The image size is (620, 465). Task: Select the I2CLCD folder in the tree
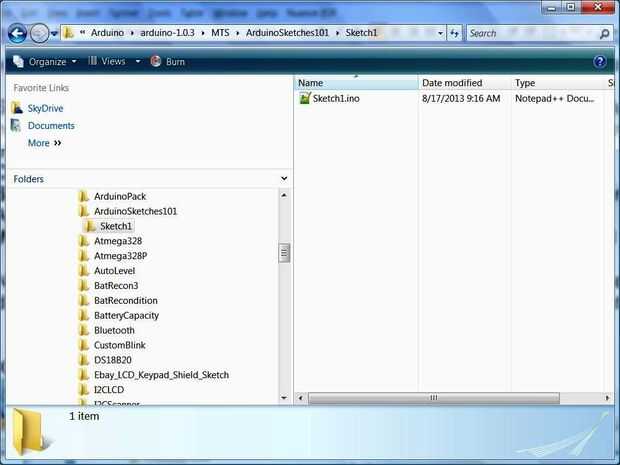tap(109, 390)
